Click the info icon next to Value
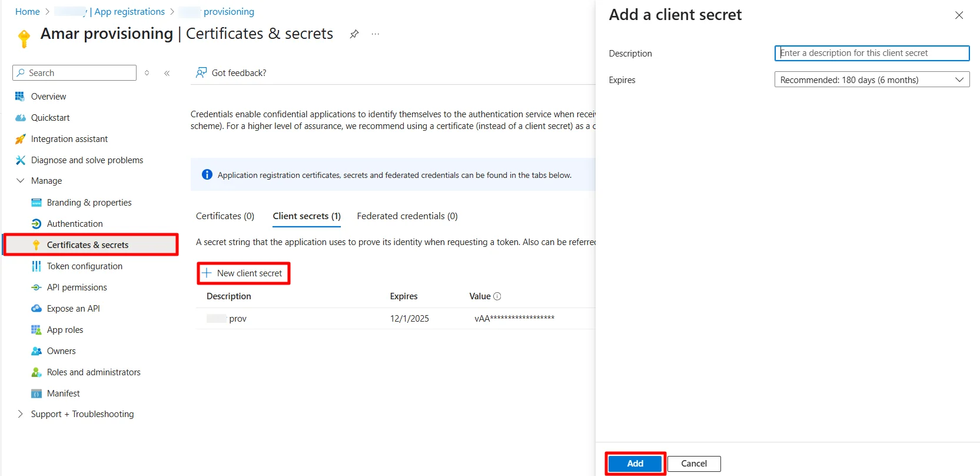 (x=497, y=296)
